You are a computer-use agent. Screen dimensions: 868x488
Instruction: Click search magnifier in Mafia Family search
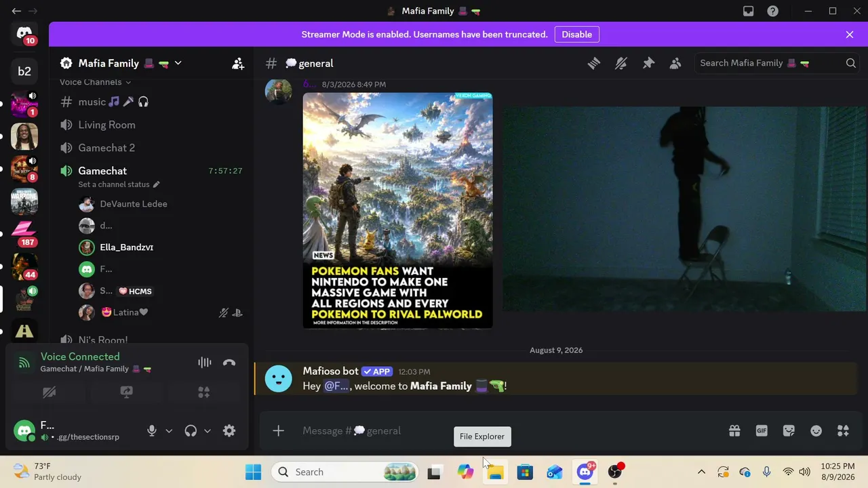point(850,63)
